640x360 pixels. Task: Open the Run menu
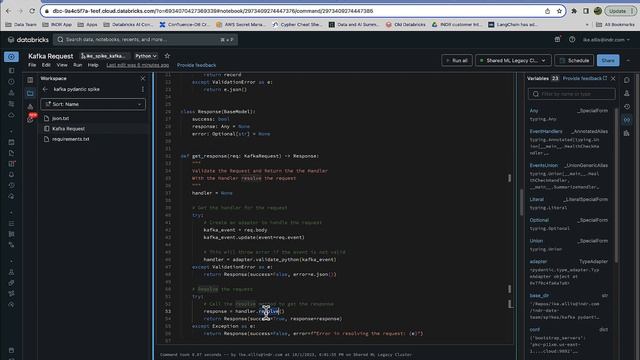pyautogui.click(x=78, y=65)
